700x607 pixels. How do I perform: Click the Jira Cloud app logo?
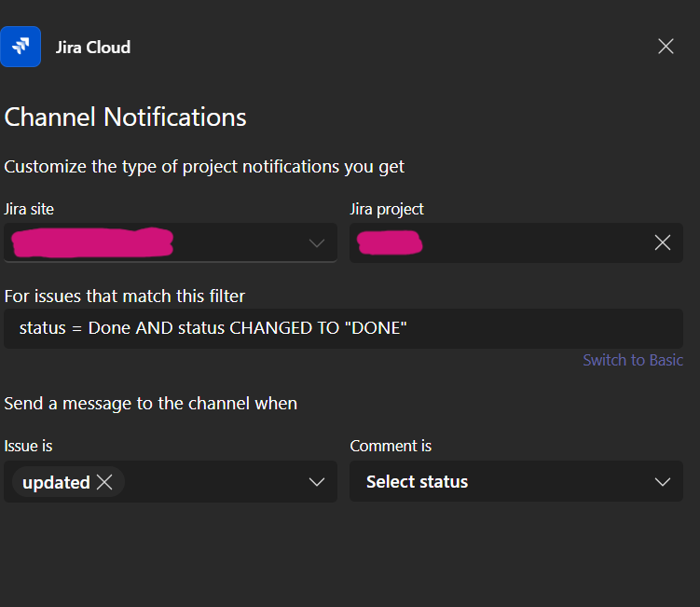(21, 47)
